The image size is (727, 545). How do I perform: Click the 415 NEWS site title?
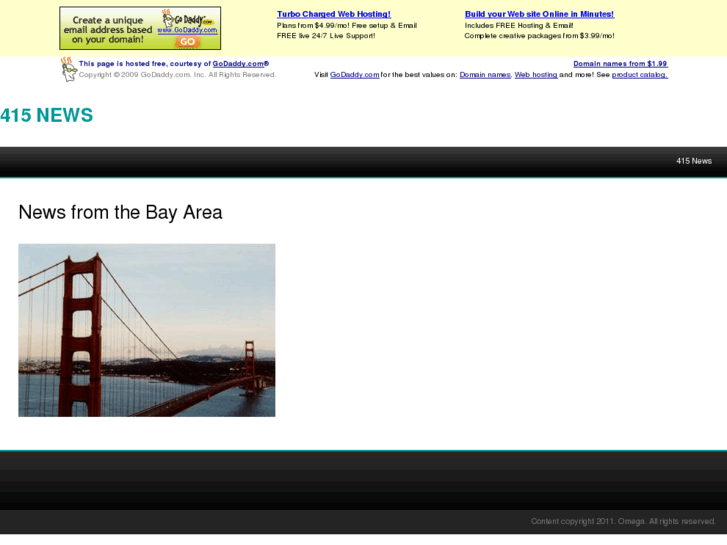coord(46,115)
